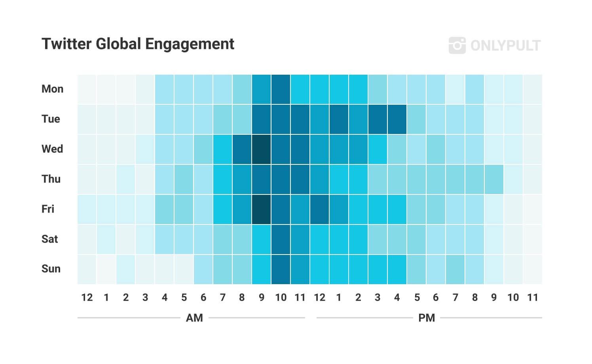Select the 9 AM hour label
The width and height of the screenshot is (592, 364).
click(x=261, y=298)
